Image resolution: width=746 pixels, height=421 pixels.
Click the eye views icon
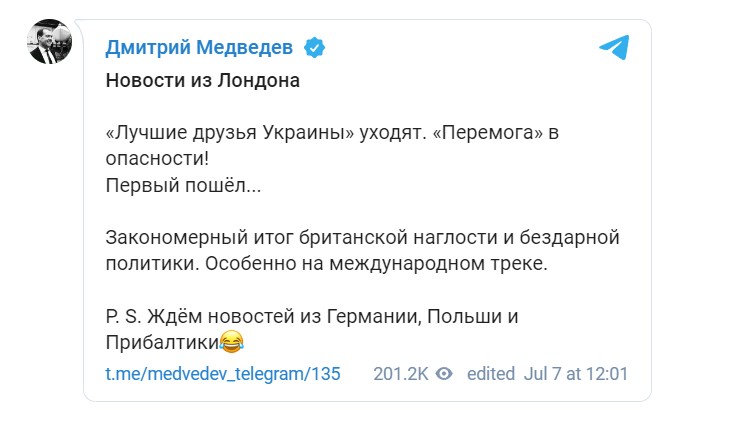tap(445, 374)
